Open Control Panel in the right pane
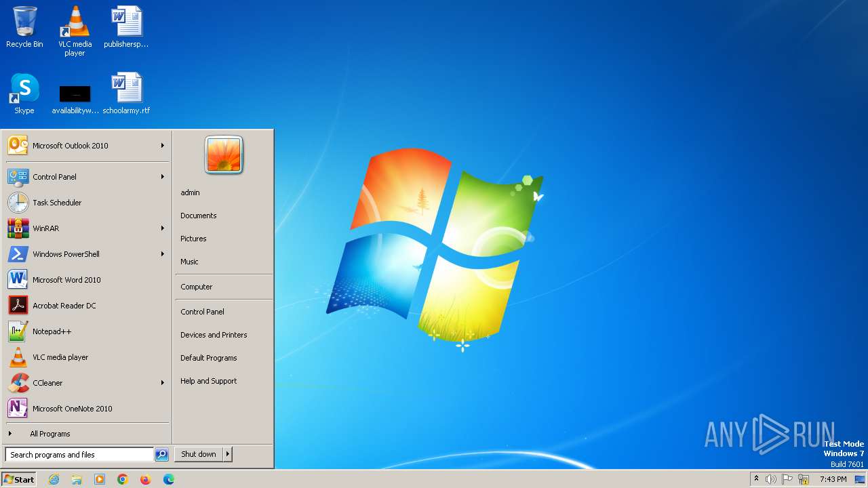This screenshot has height=488, width=868. click(x=224, y=312)
